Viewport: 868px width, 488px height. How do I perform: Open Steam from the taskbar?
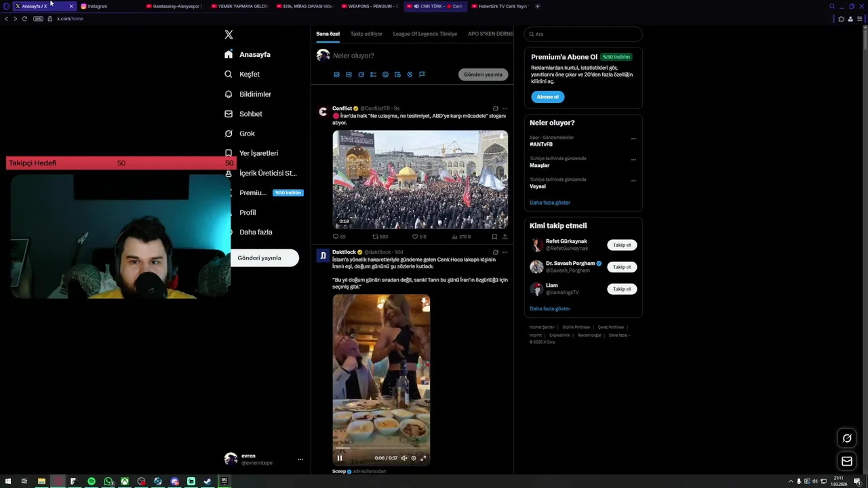click(x=208, y=481)
